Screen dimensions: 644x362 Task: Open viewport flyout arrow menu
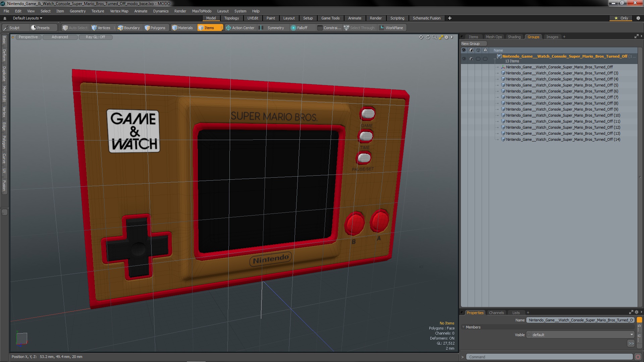click(x=452, y=37)
